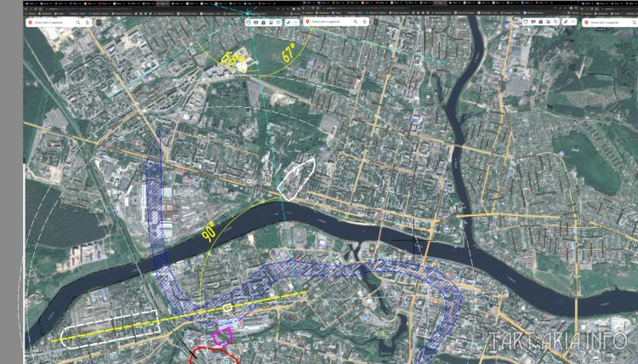Activate voice search microphone in middle map panel
The width and height of the screenshot is (638, 364).
pyautogui.click(x=365, y=21)
